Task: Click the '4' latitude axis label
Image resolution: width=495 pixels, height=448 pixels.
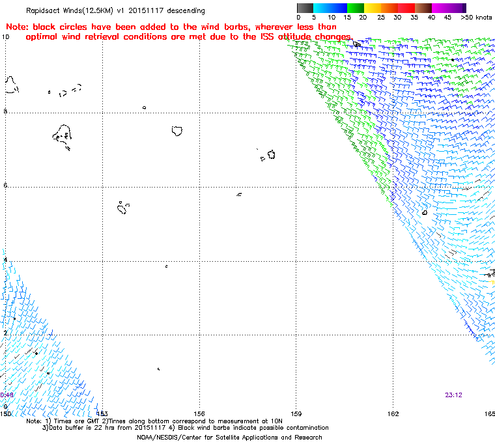Action: pos(5,260)
